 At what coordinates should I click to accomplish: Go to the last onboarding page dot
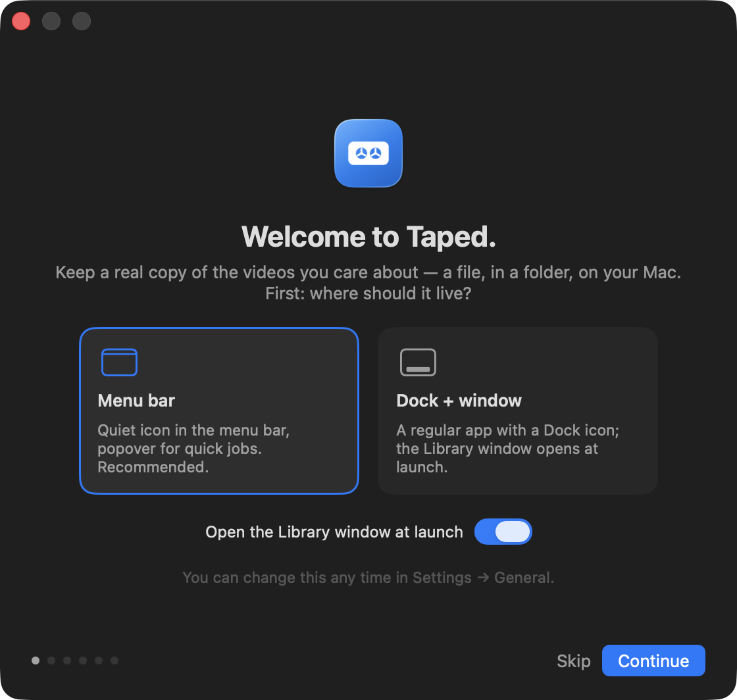tap(114, 661)
